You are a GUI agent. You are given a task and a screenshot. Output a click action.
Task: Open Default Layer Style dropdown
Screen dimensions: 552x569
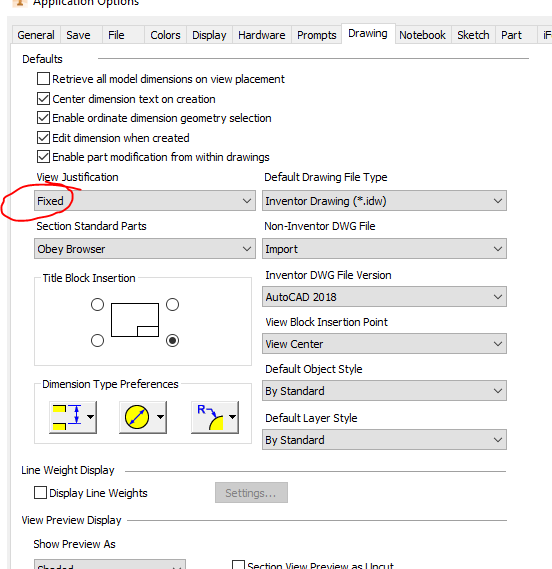pyautogui.click(x=384, y=440)
